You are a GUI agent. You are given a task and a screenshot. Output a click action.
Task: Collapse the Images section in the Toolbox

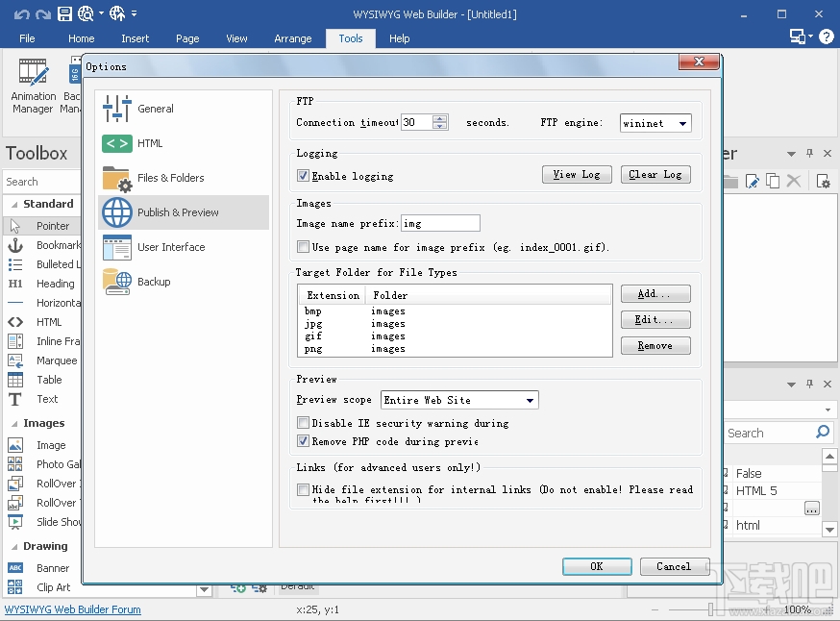click(x=42, y=423)
